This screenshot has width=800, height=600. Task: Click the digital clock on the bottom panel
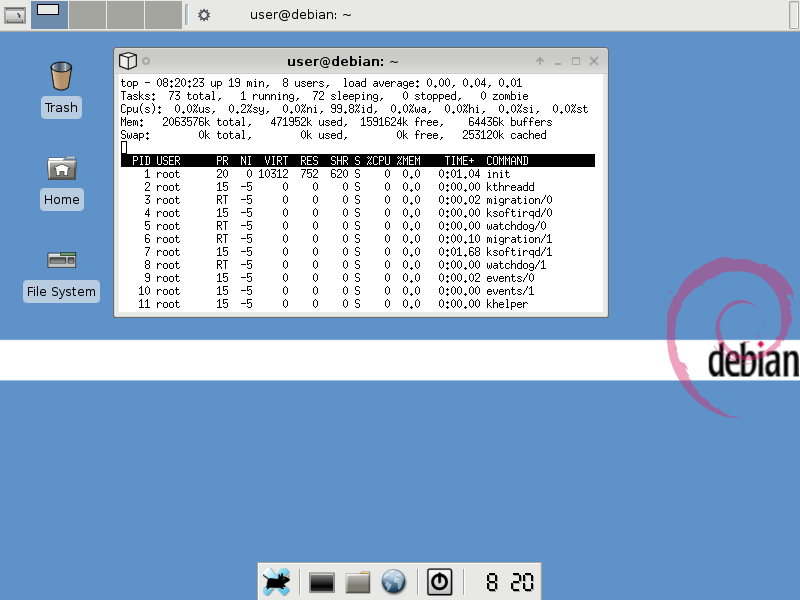coord(508,581)
